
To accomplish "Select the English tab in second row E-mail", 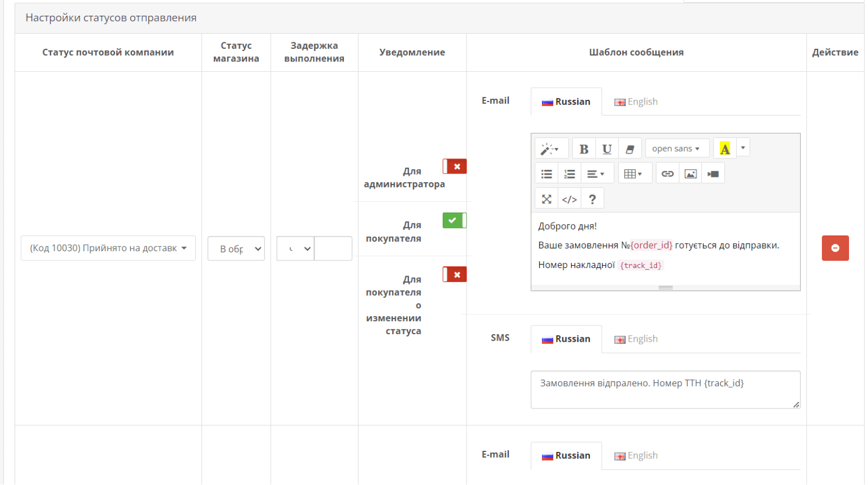I will click(636, 456).
